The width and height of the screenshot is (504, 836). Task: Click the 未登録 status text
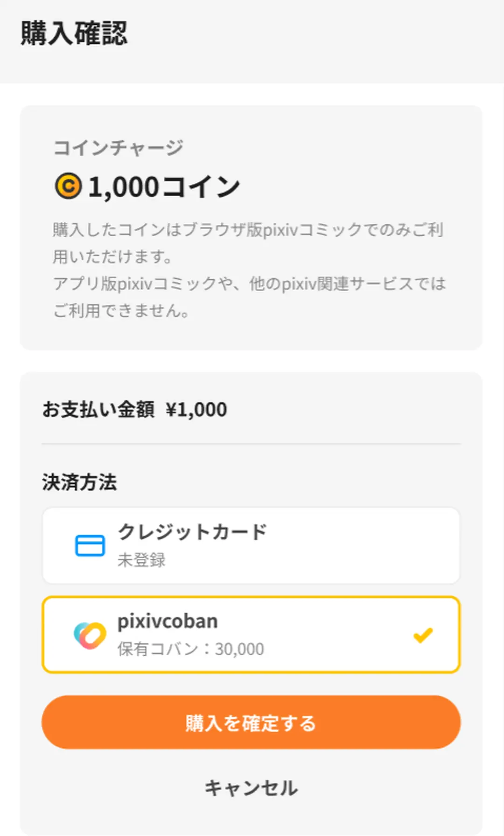[x=141, y=560]
